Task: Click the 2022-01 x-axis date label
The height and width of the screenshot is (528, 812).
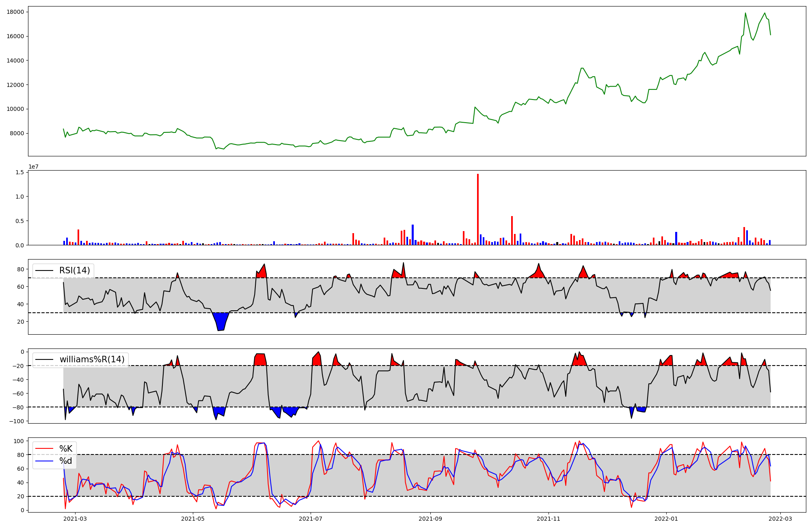Action: pyautogui.click(x=666, y=519)
